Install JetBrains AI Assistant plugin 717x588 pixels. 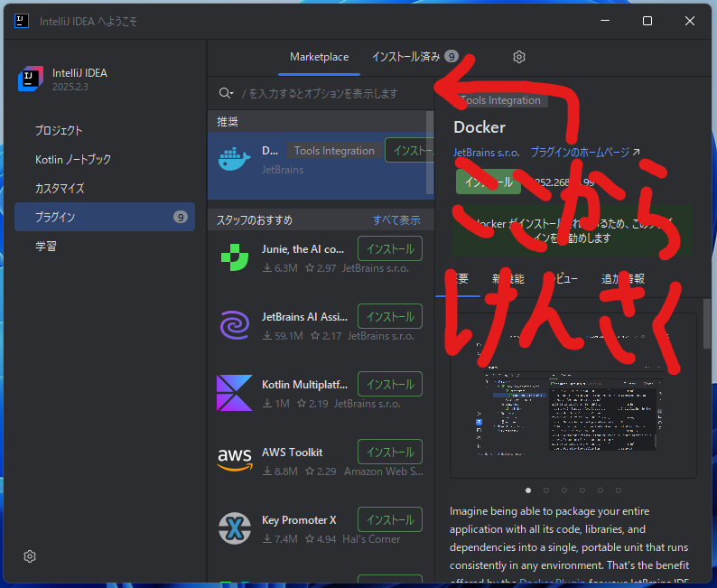click(x=390, y=316)
